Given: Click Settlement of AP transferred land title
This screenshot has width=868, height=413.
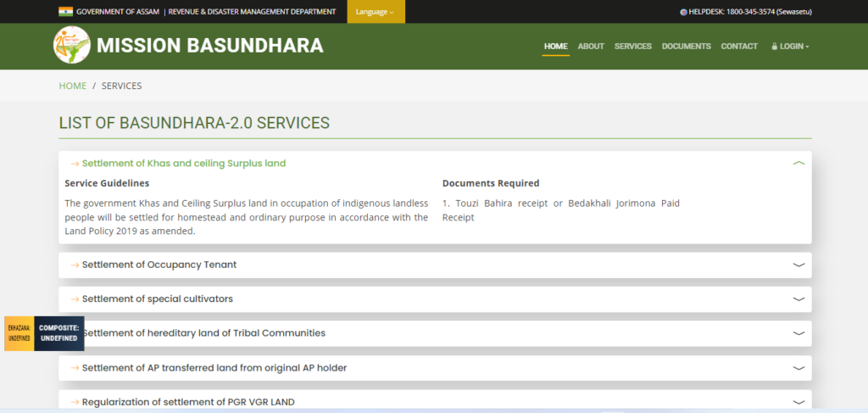Looking at the screenshot, I should (214, 367).
